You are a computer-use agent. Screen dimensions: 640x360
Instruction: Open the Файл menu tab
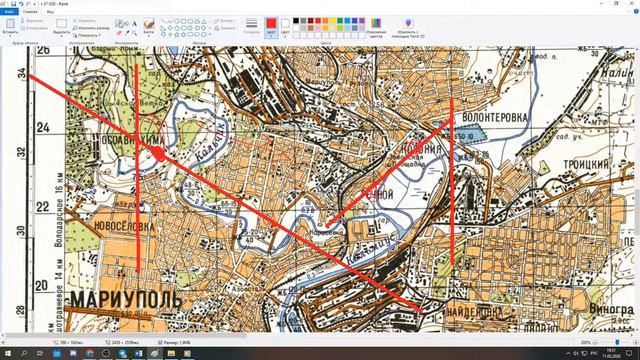9,11
